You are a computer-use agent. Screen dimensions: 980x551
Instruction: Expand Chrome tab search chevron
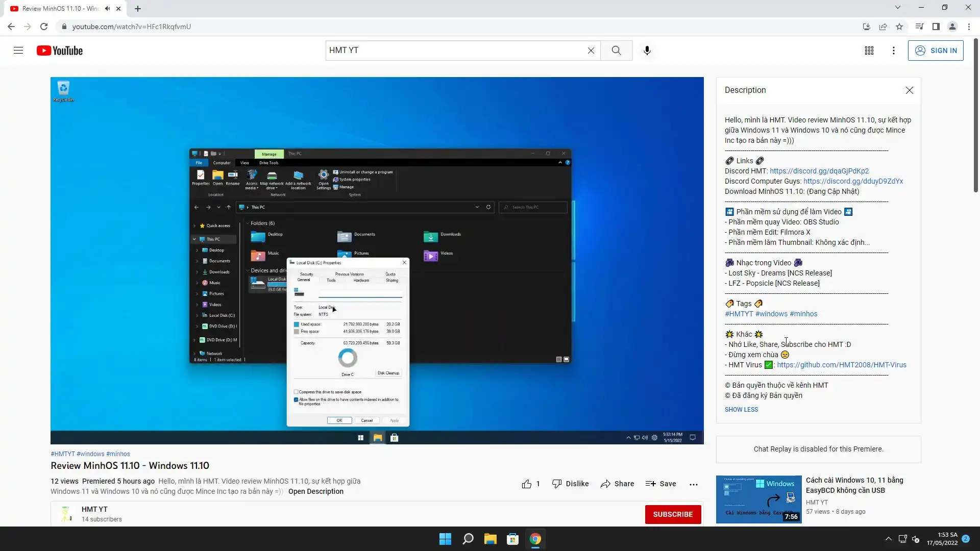click(x=898, y=8)
